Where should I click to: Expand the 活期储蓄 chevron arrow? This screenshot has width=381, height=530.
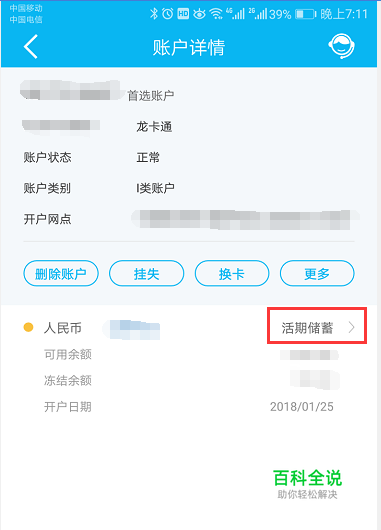click(352, 328)
